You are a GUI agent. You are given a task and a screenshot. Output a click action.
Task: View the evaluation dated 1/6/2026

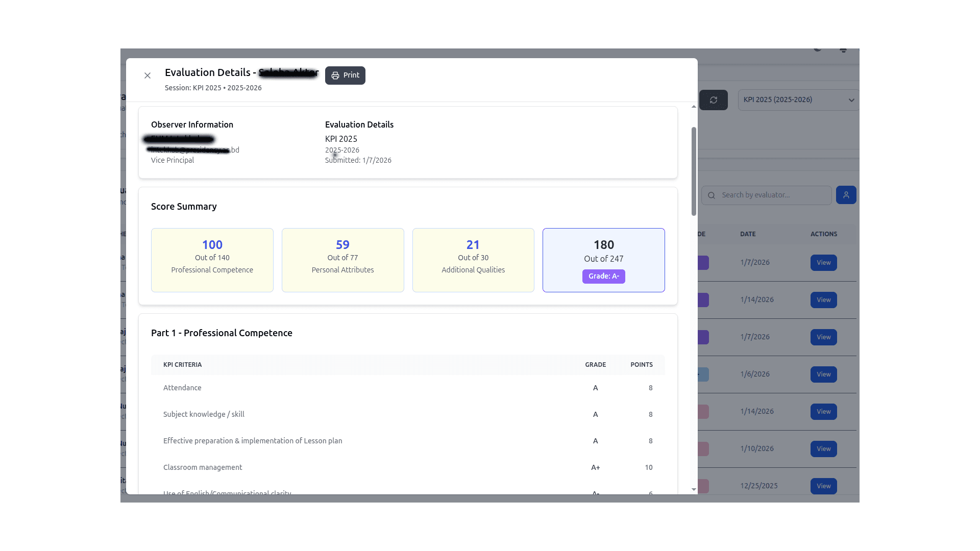(x=823, y=374)
